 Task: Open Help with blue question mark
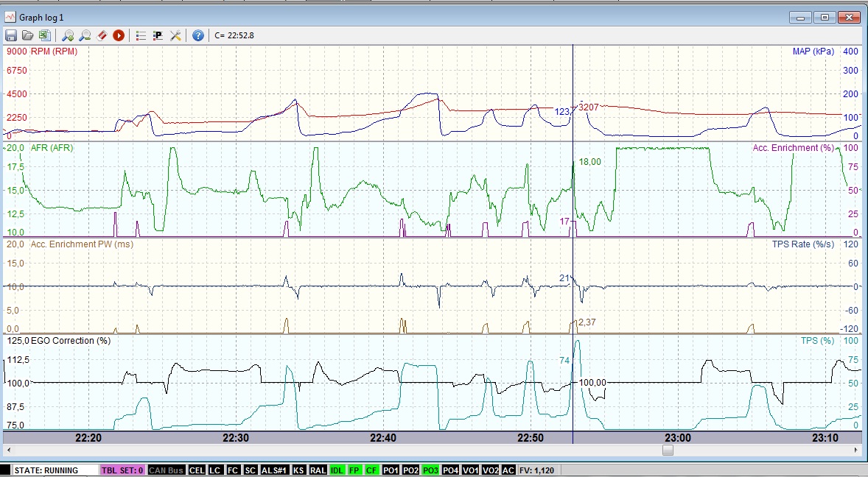[197, 35]
